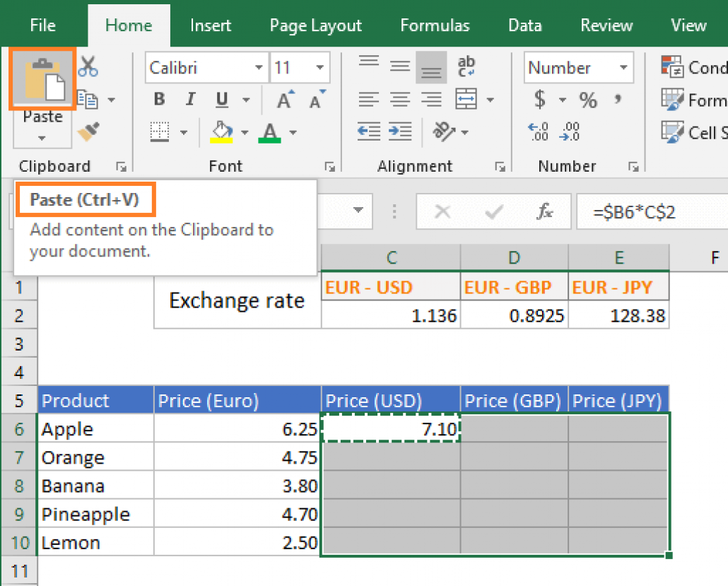The image size is (728, 586).
Task: Click the Increase Indent icon
Action: point(400,131)
